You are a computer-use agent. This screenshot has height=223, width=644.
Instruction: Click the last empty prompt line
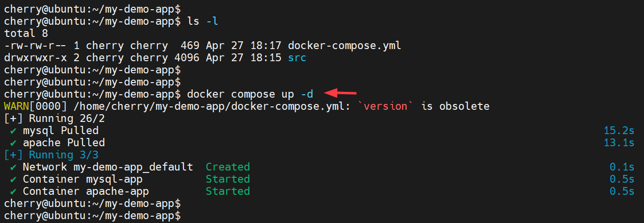(x=92, y=215)
